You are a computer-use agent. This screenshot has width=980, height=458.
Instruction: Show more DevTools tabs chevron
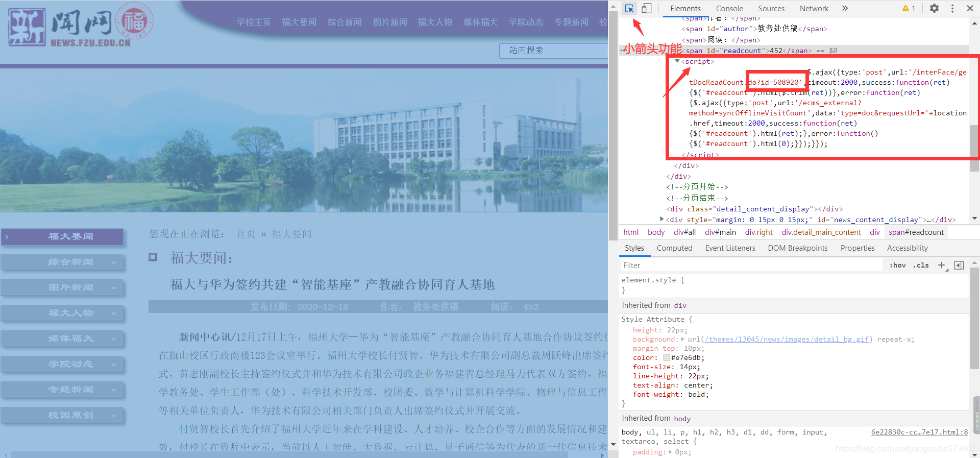pyautogui.click(x=845, y=8)
